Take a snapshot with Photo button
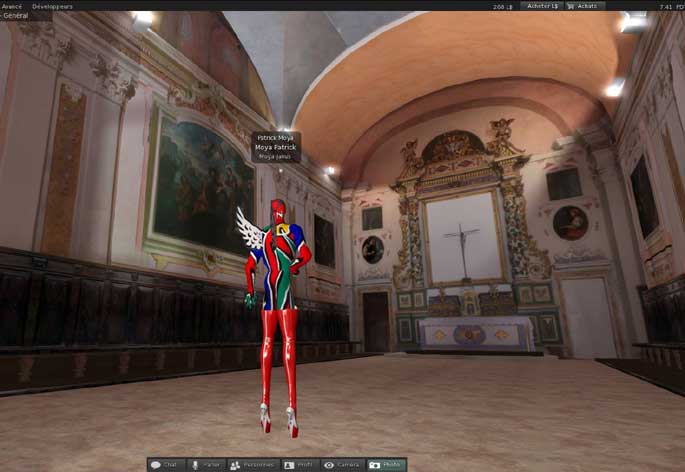Image resolution: width=685 pixels, height=472 pixels. pos(386,465)
